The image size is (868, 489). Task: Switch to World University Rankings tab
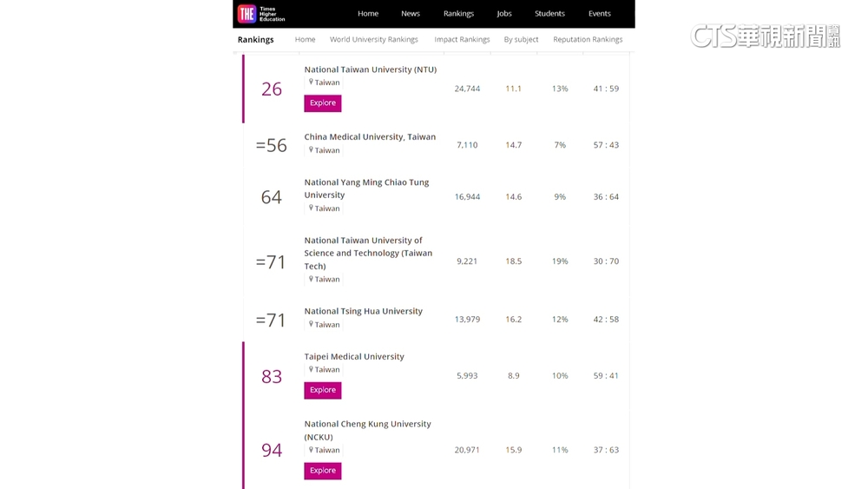point(373,40)
